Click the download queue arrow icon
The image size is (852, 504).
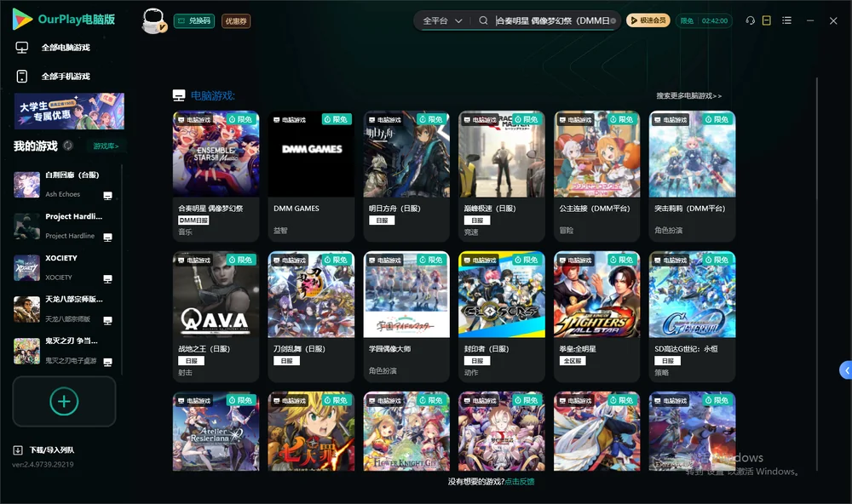point(17,450)
